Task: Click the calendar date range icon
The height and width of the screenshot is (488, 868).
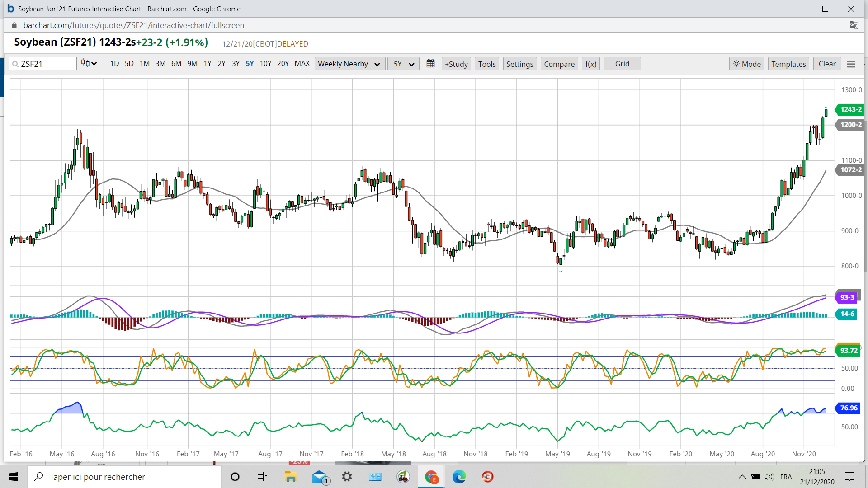Action: coord(430,64)
